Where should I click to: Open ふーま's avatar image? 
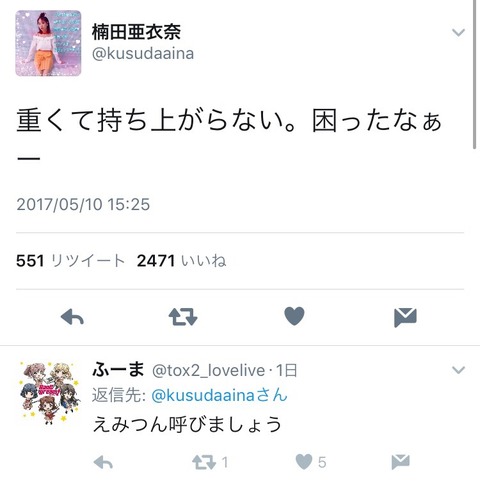click(49, 393)
